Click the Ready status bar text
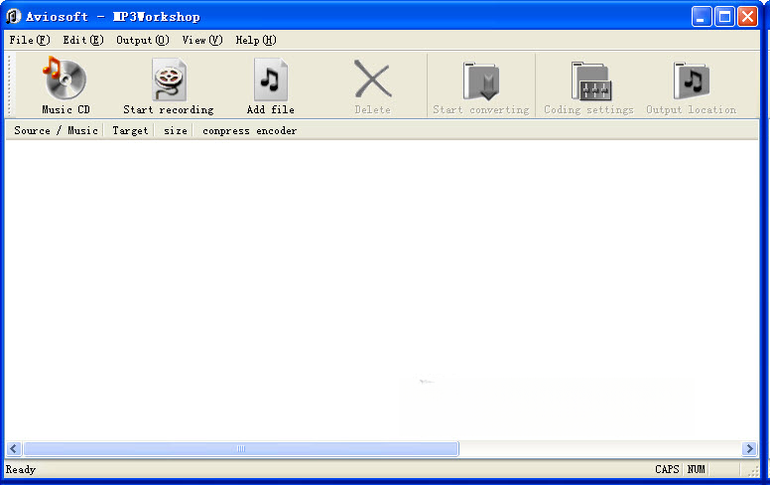This screenshot has width=770, height=485. pos(21,469)
